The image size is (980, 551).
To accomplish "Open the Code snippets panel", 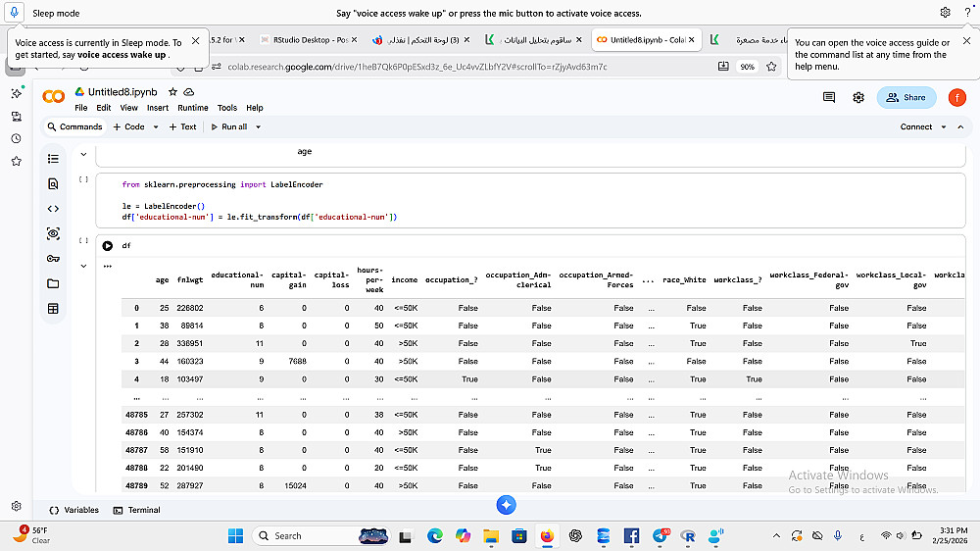I will (53, 209).
